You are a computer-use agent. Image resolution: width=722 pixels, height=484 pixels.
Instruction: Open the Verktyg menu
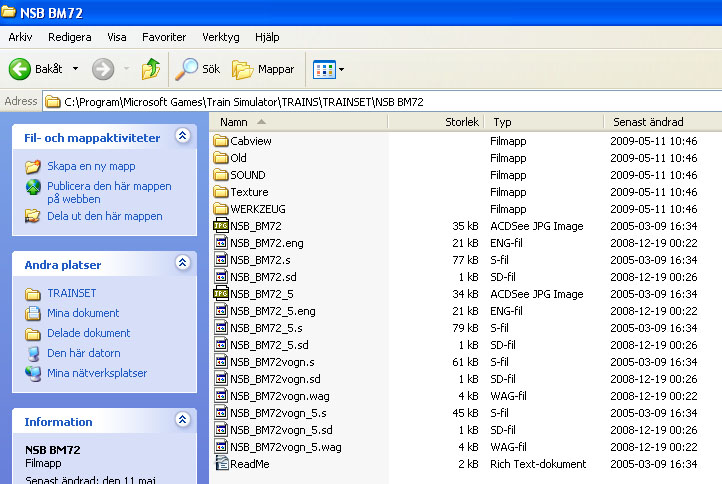(221, 37)
